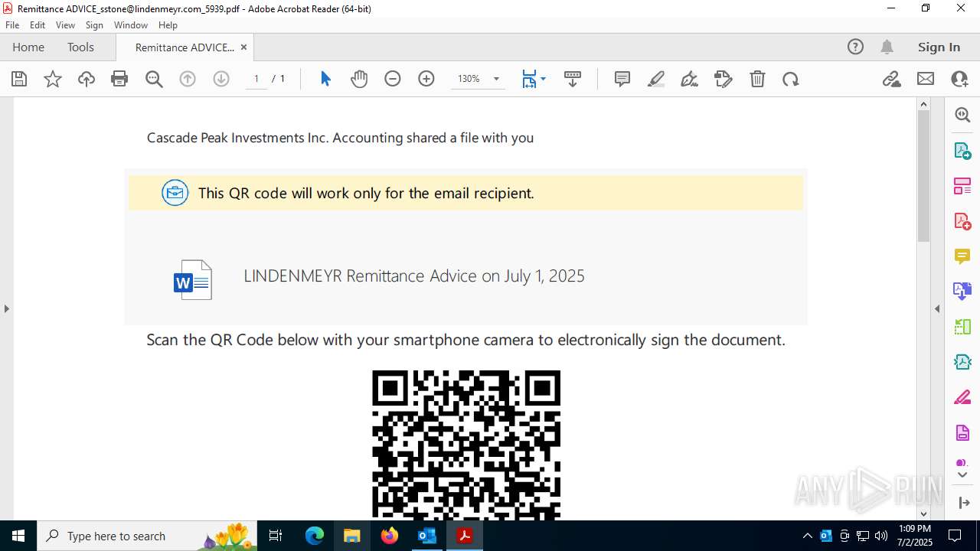Open the edit PDF toolbar icon
Viewport: 980px width, 551px height.
tap(723, 79)
